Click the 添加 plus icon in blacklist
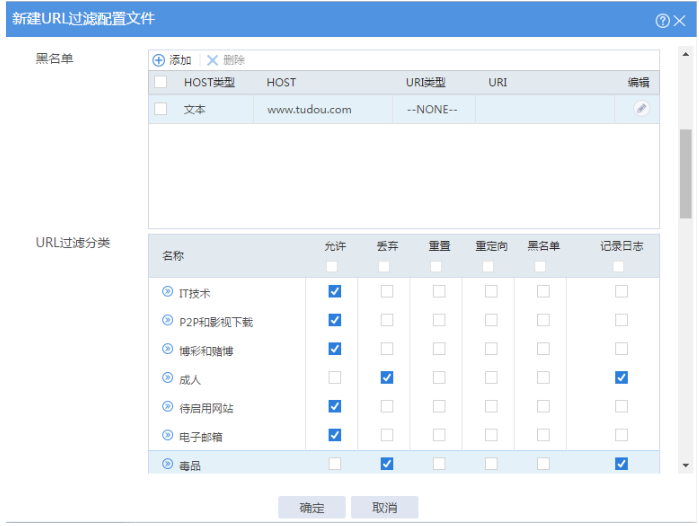Viewport: 699px width, 526px height. 159,60
